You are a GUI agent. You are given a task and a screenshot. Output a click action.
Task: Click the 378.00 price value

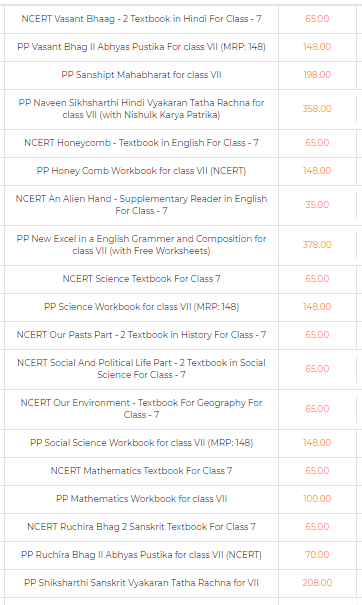[x=317, y=245]
